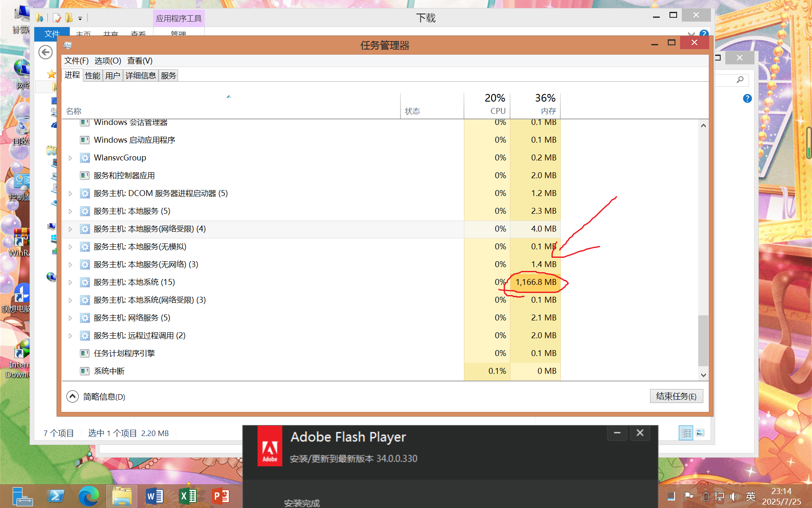Open the 查看(V) menu in Task Manager
The image size is (812, 508).
coord(140,61)
